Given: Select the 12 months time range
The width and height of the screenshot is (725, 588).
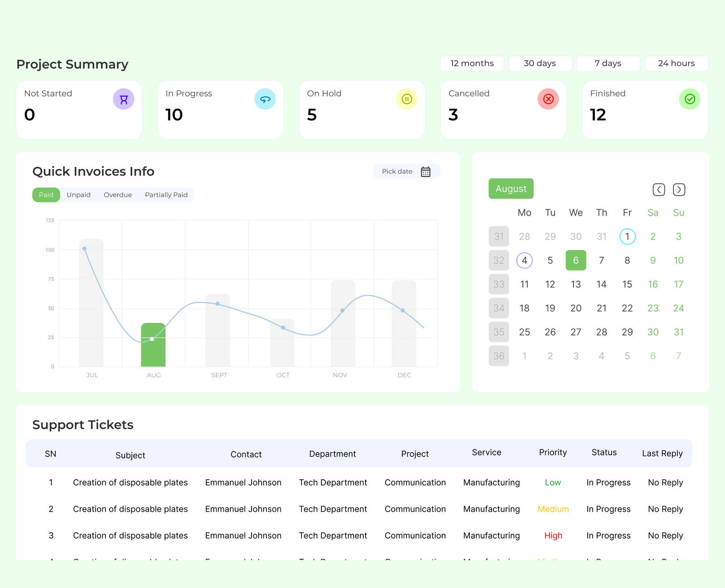Looking at the screenshot, I should click(472, 63).
